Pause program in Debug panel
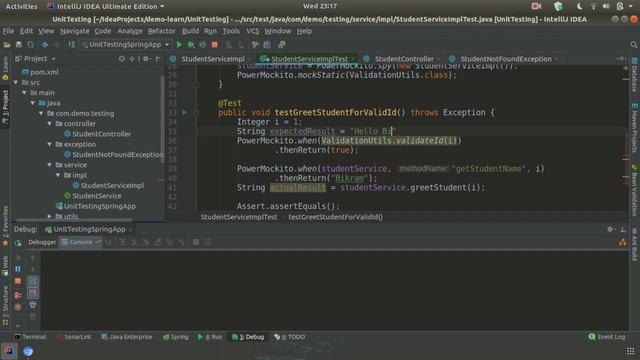640x360 pixels. 18,269
